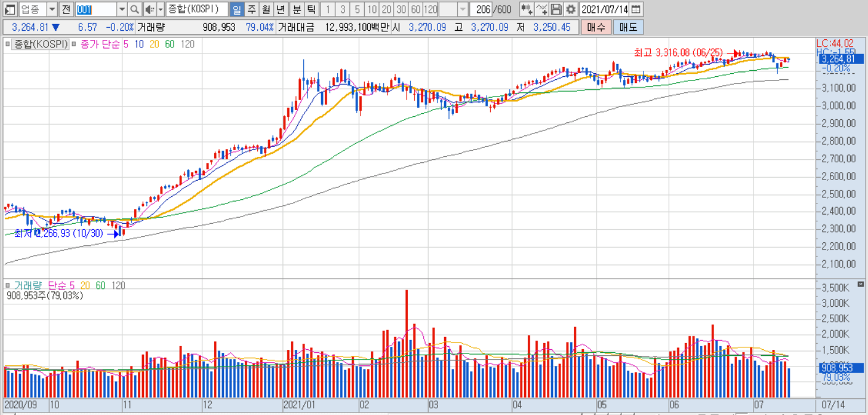
Task: Switch chart to 분 minute period
Action: (297, 9)
